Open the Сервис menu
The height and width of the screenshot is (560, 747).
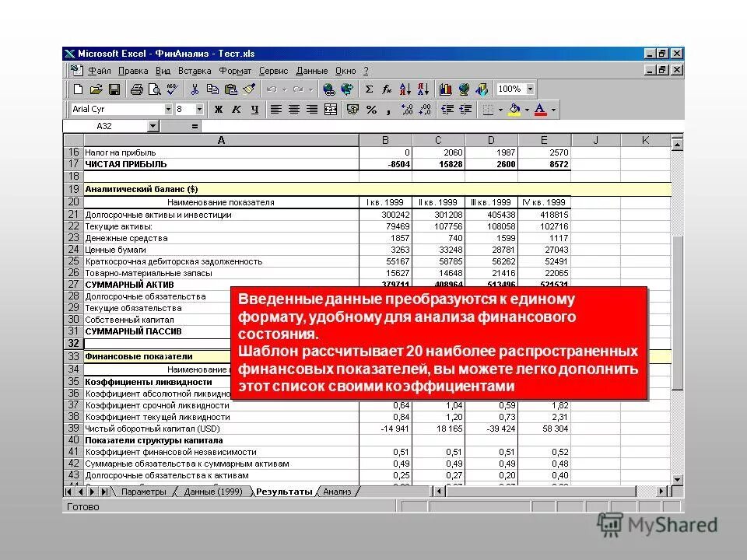(x=273, y=71)
